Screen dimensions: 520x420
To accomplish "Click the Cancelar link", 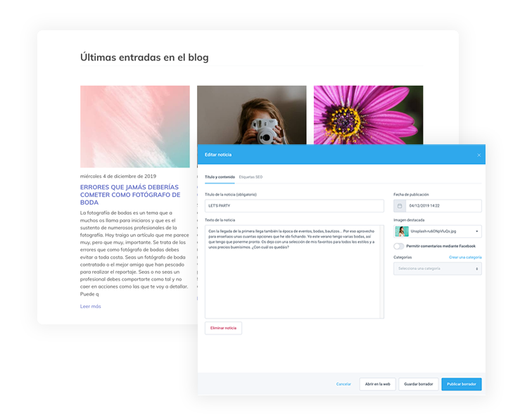I will coord(343,384).
